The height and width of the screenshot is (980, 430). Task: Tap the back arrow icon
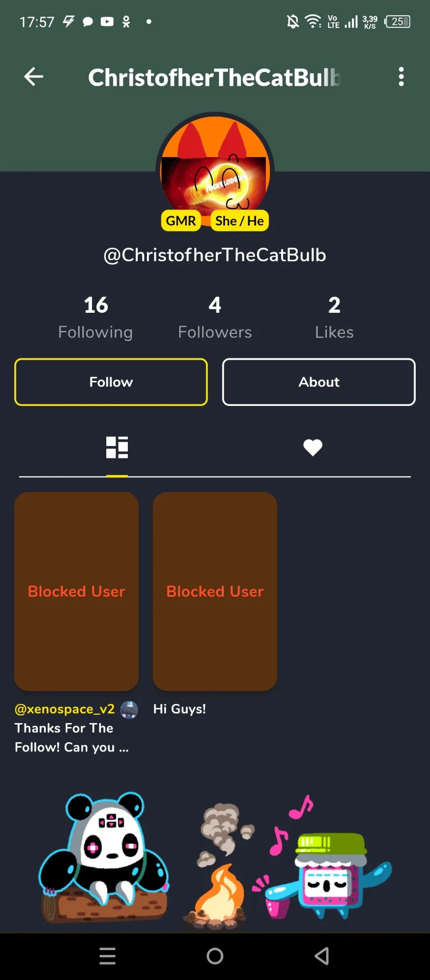34,77
